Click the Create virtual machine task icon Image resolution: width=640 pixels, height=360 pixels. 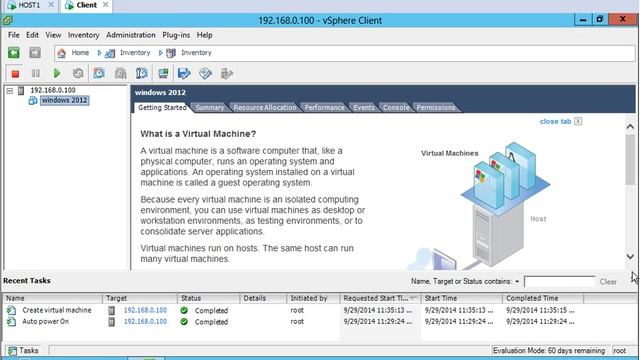coord(11,310)
